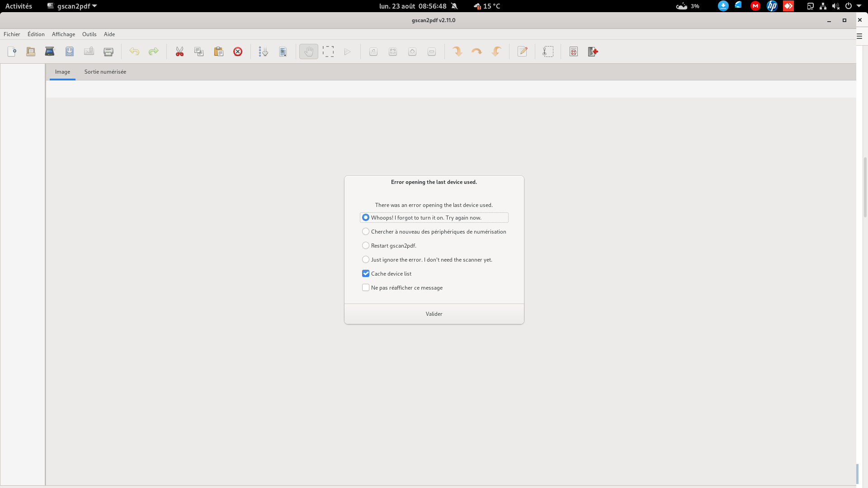Click the Email as PDF toolbar icon
This screenshot has height=488, width=868.
tap(89, 52)
